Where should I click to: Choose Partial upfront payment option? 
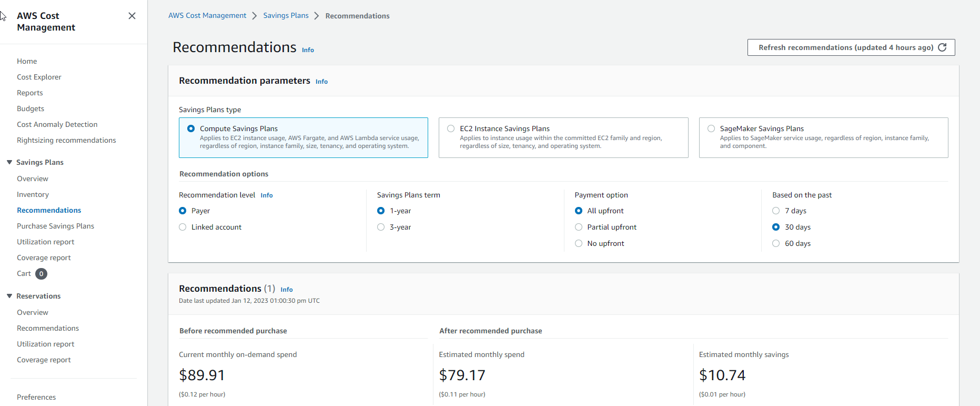point(579,227)
